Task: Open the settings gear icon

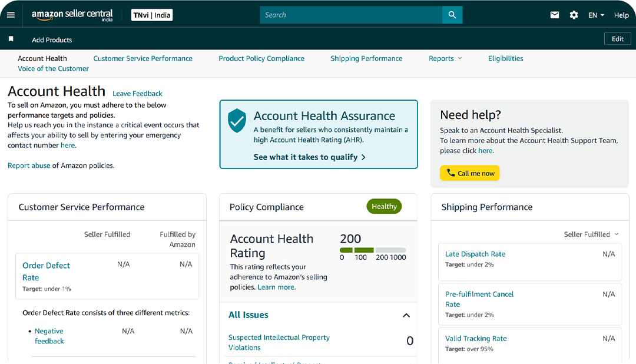Action: coord(574,15)
